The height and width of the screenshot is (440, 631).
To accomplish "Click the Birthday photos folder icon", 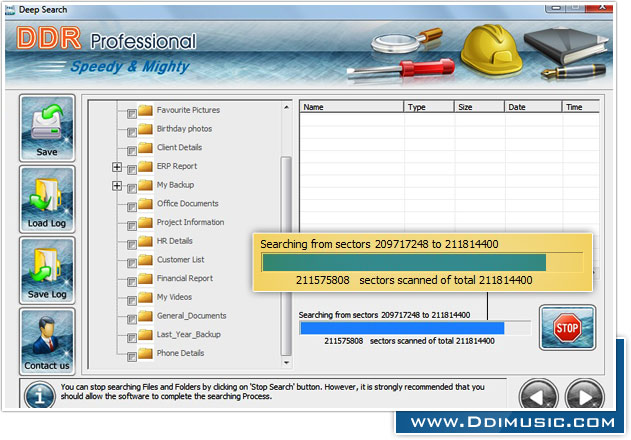I will coord(146,128).
